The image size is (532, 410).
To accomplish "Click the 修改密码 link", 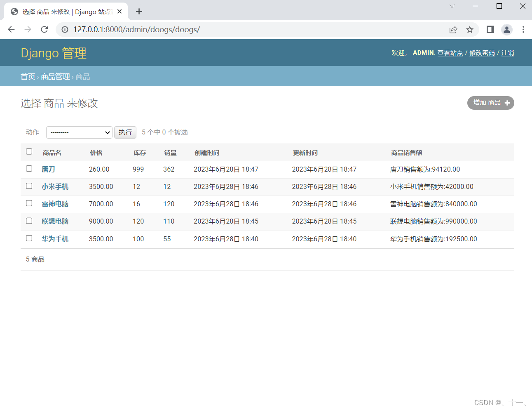I will pyautogui.click(x=482, y=53).
